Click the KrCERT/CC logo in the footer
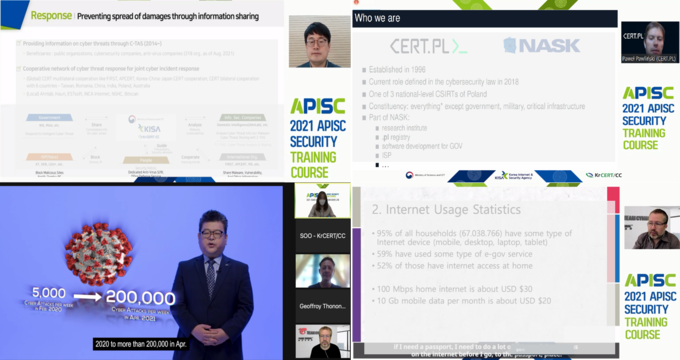 [603, 175]
